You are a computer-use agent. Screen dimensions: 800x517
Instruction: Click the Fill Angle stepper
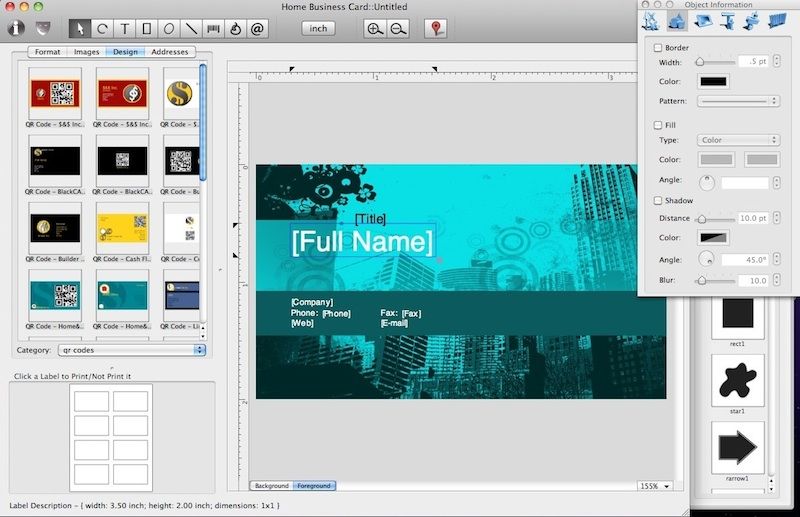(x=777, y=182)
